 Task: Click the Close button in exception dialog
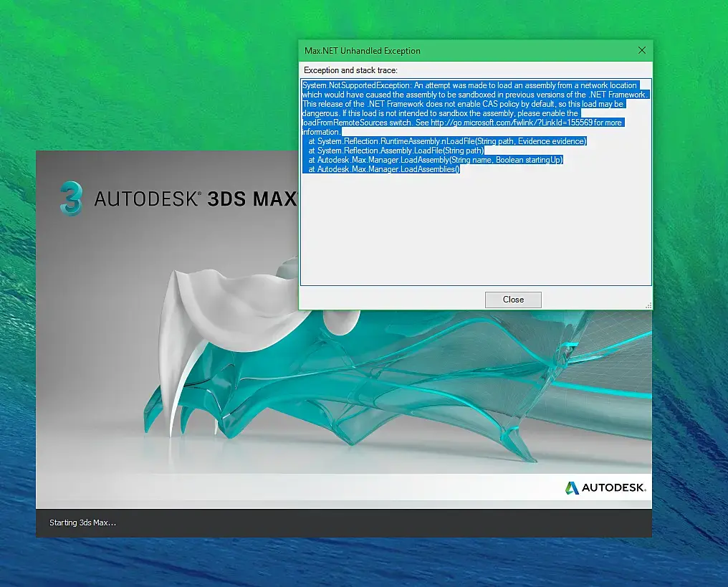pyautogui.click(x=513, y=300)
